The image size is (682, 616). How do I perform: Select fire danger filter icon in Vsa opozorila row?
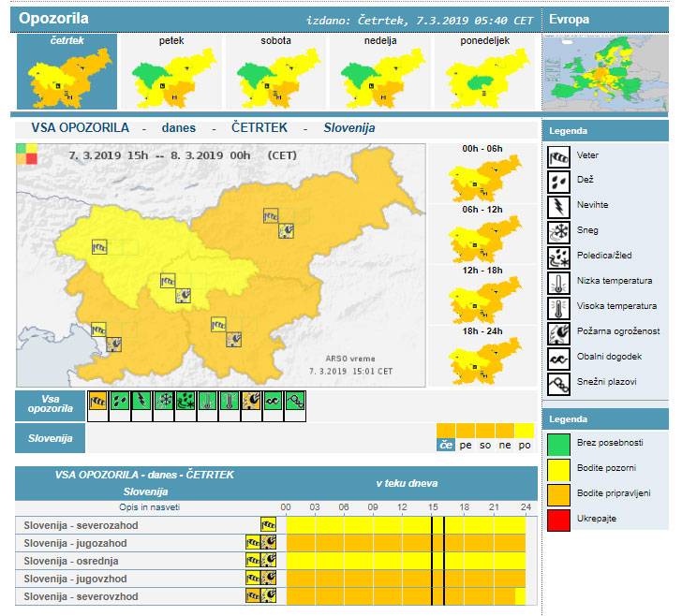click(x=251, y=402)
